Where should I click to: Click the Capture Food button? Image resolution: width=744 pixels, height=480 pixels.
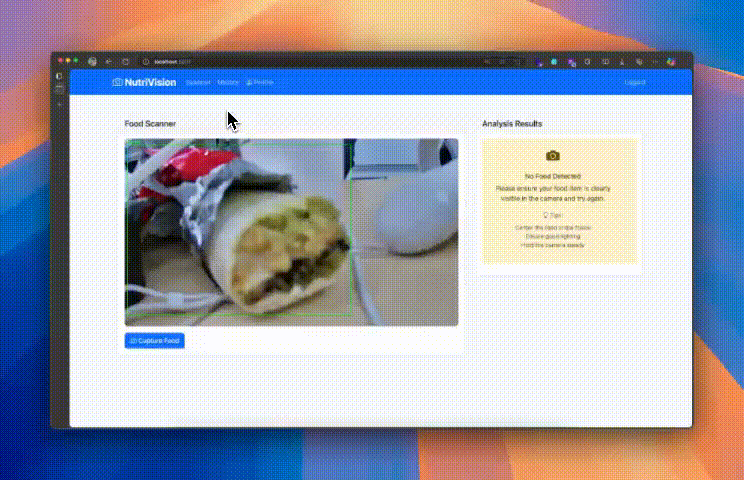click(x=154, y=341)
